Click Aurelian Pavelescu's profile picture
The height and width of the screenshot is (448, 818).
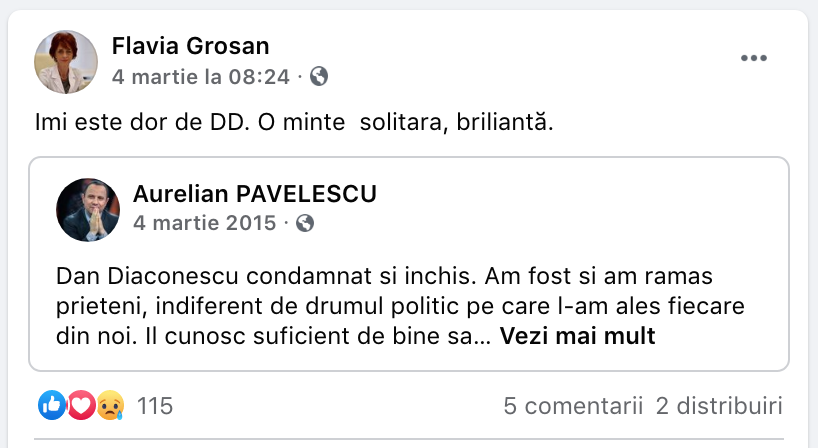pos(88,210)
